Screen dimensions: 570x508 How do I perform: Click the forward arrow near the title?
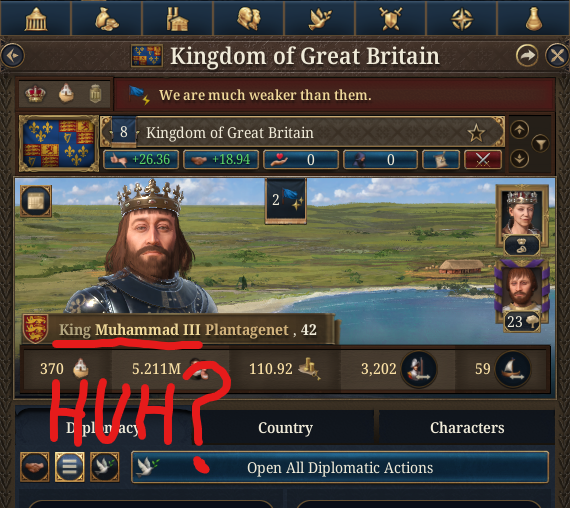tap(527, 56)
